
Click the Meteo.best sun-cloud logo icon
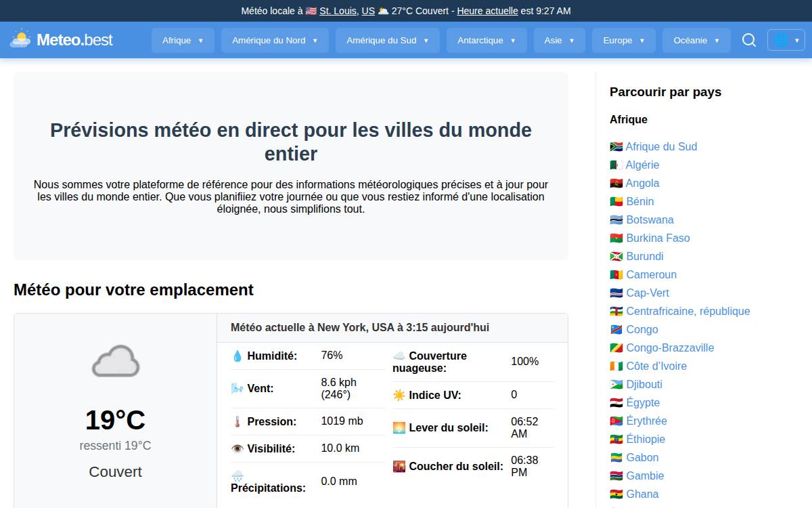[20, 39]
